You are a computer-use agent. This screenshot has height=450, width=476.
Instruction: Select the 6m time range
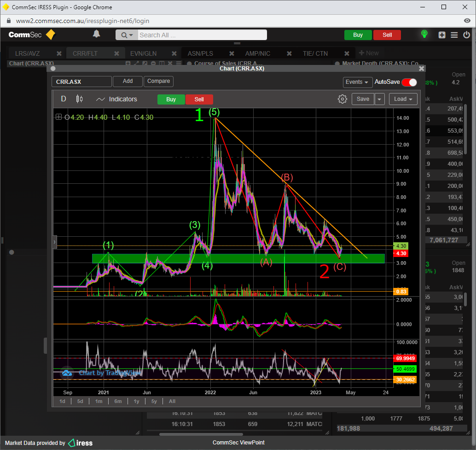(118, 402)
